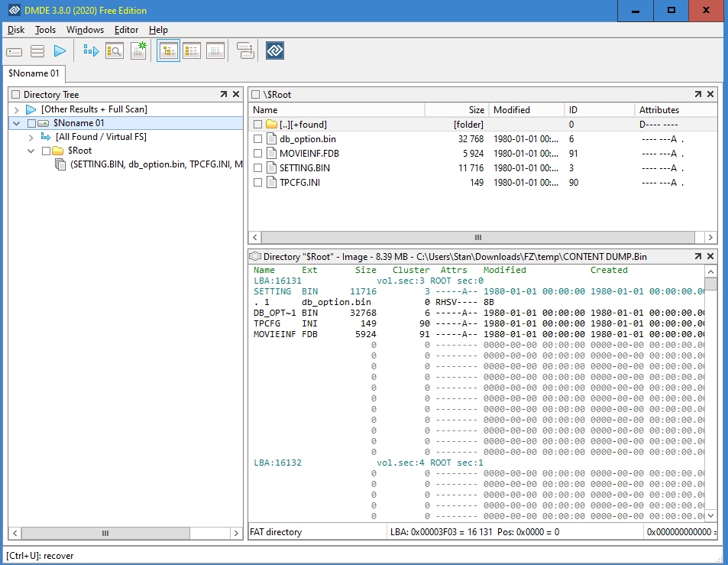Switch to the editor-only view toolbar icon
728x565 pixels.
(x=215, y=50)
